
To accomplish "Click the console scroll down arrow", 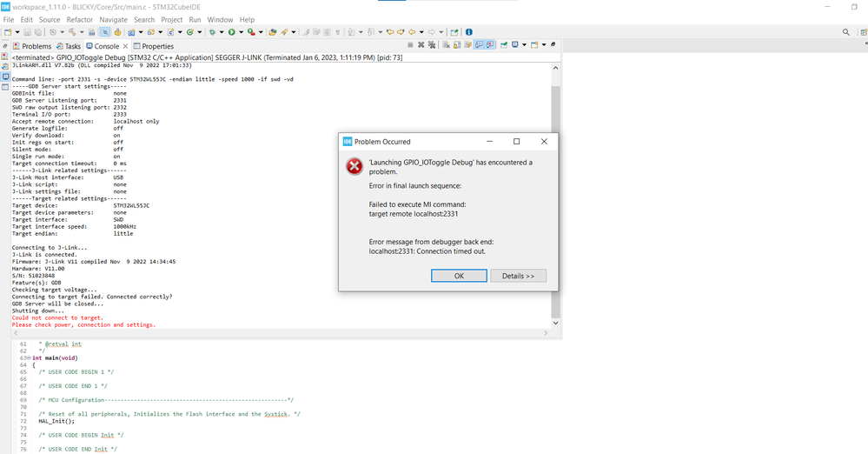I will (555, 323).
